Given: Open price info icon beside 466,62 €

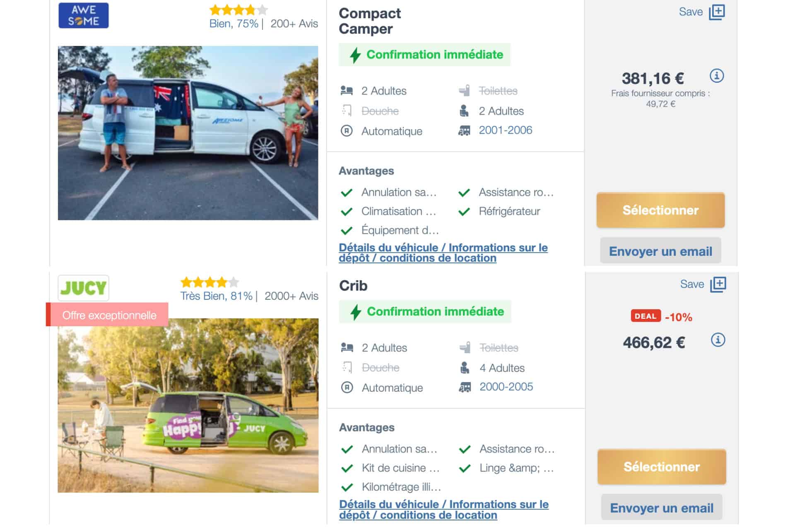Looking at the screenshot, I should coord(718,340).
